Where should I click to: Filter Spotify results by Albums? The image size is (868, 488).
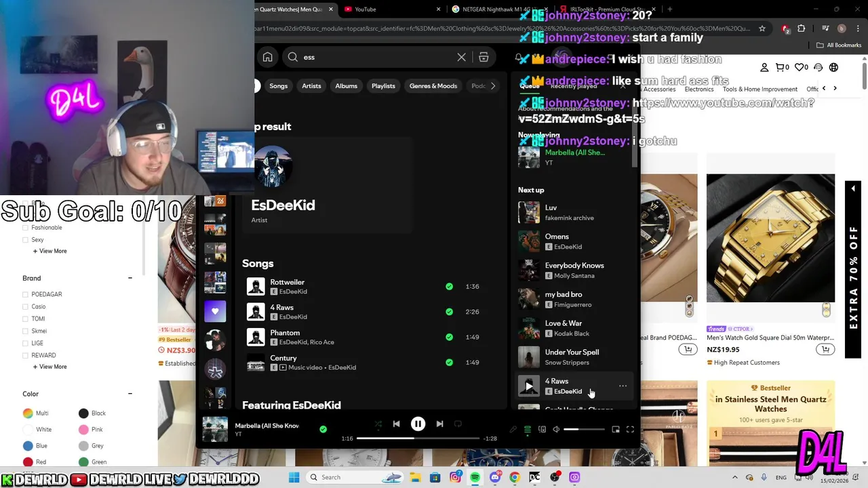pos(346,86)
